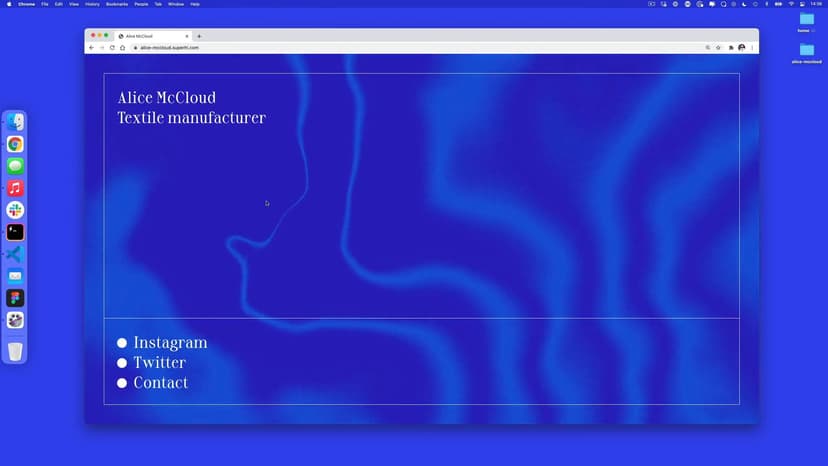The width and height of the screenshot is (828, 466).
Task: Open Slack from the dock
Action: click(15, 210)
